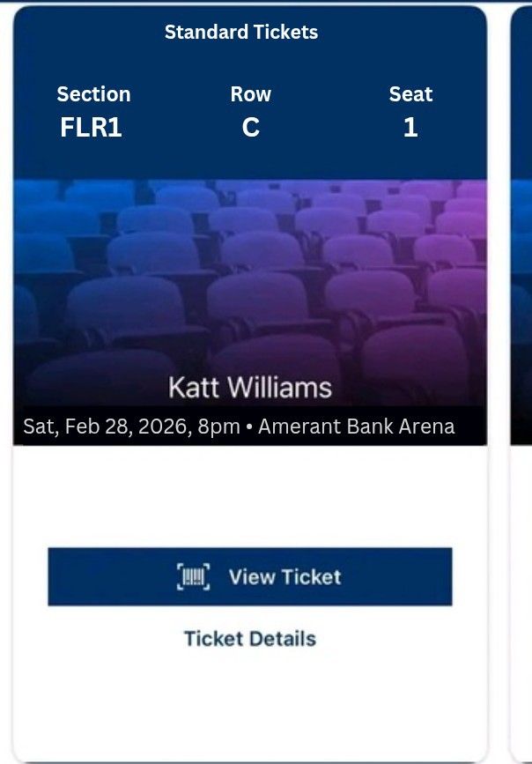Select the row value C
532x764 pixels.
(251, 128)
